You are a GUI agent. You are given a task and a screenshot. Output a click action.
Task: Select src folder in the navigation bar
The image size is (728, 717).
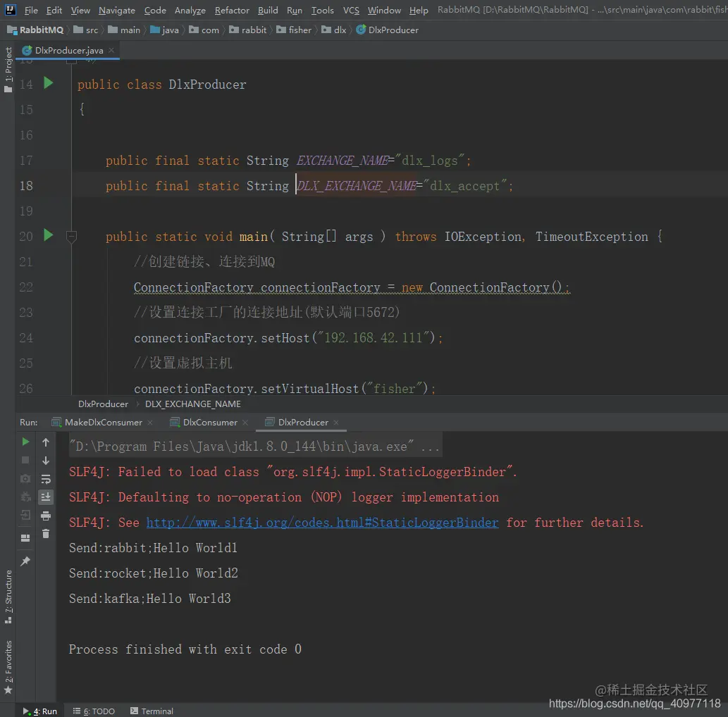click(87, 30)
